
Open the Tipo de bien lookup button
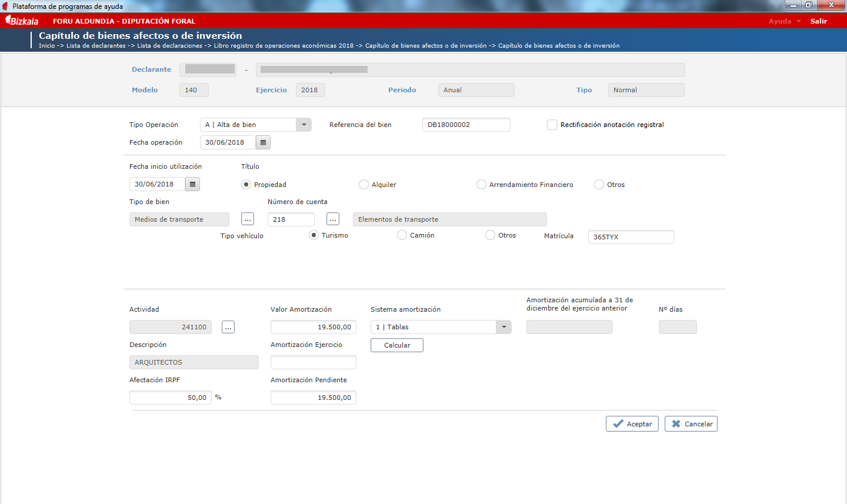tap(248, 219)
